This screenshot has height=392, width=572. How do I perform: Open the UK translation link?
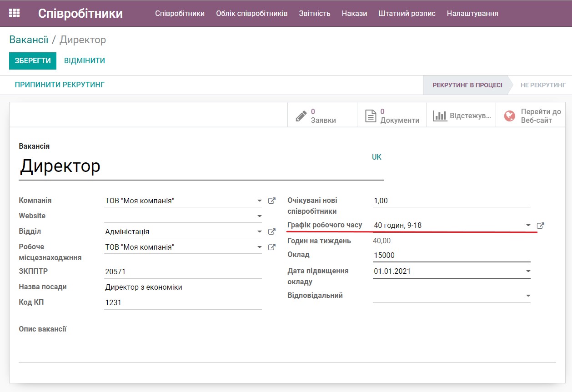[376, 156]
